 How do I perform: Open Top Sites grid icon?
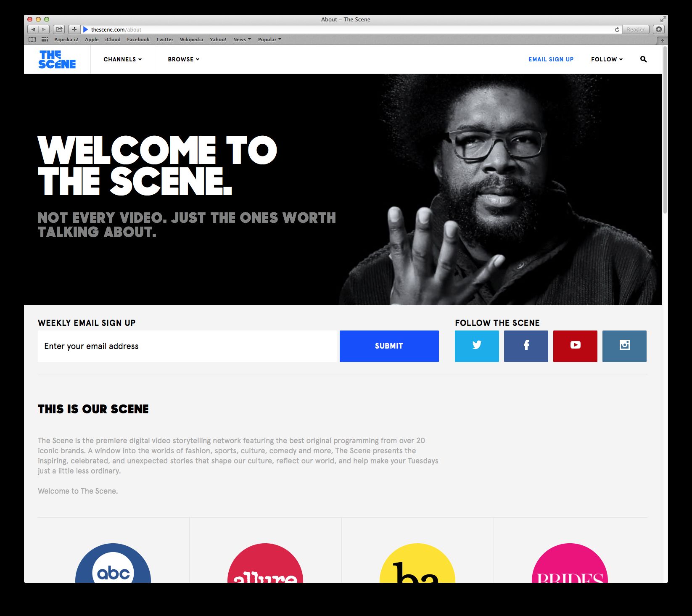45,40
